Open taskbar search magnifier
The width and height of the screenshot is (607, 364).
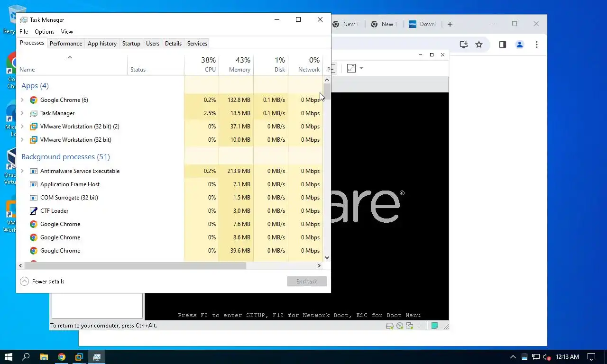coord(26,357)
